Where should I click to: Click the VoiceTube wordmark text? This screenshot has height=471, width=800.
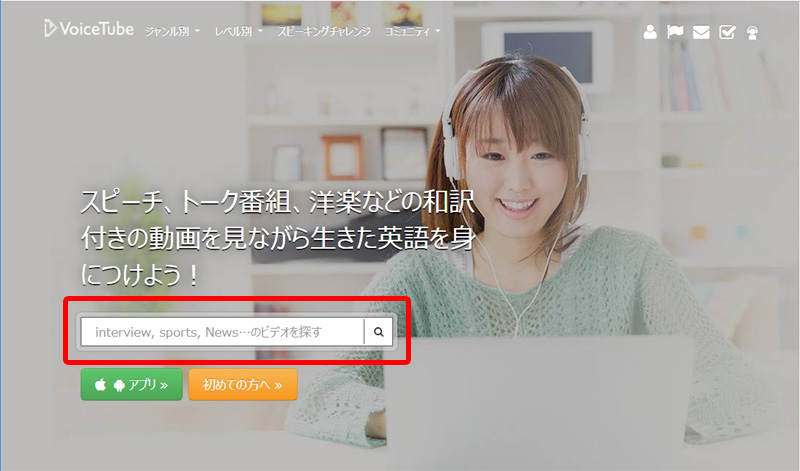(98, 30)
